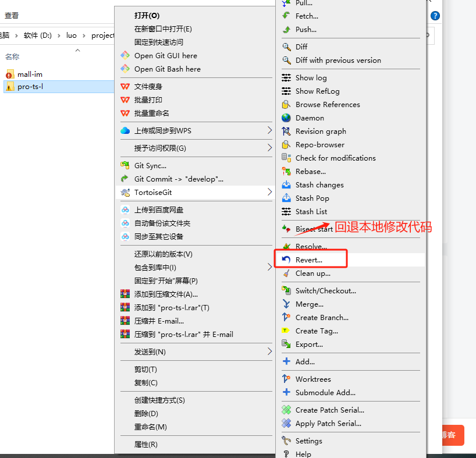Click the Merge icon

[x=286, y=304]
